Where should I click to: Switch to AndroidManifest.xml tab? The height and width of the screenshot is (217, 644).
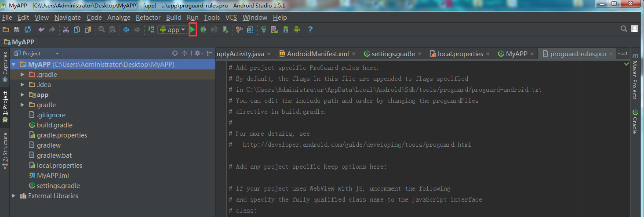(x=317, y=54)
